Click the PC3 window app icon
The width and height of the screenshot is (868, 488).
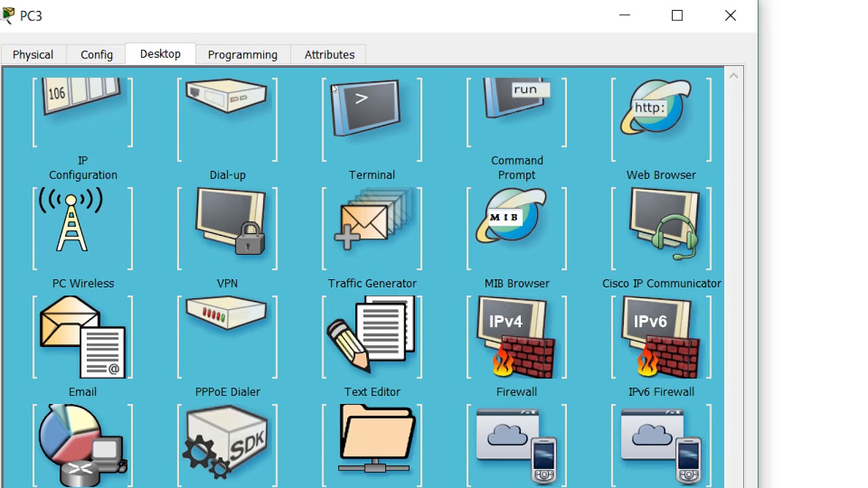point(8,15)
